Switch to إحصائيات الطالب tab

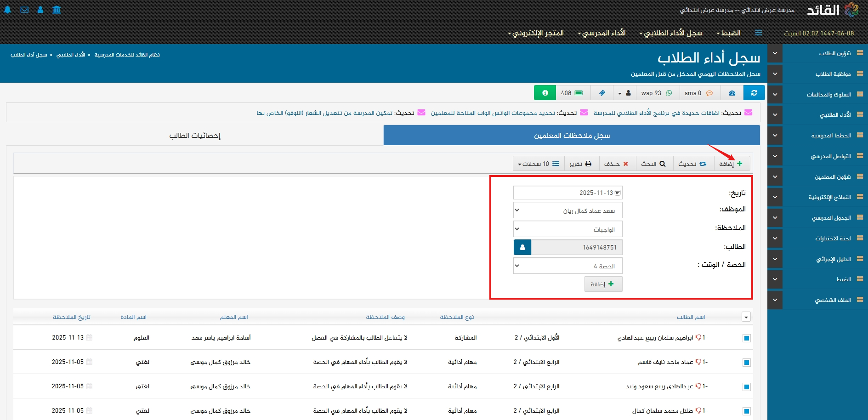(195, 136)
